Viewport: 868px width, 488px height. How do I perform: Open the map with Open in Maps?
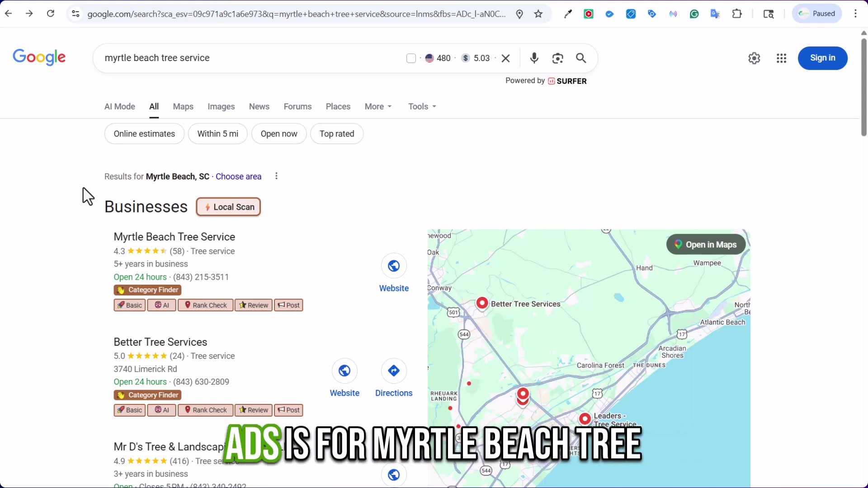(706, 244)
